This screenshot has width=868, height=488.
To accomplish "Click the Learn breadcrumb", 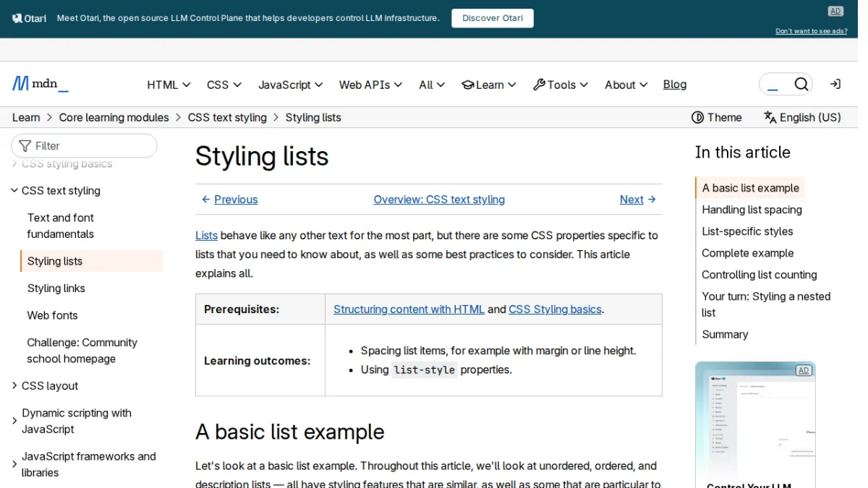I will pos(26,117).
